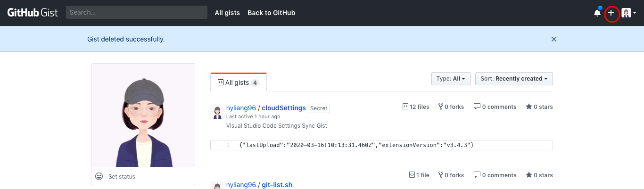The image size is (644, 189).
Task: Click the GitHub Gist logo
Action: coord(33,13)
